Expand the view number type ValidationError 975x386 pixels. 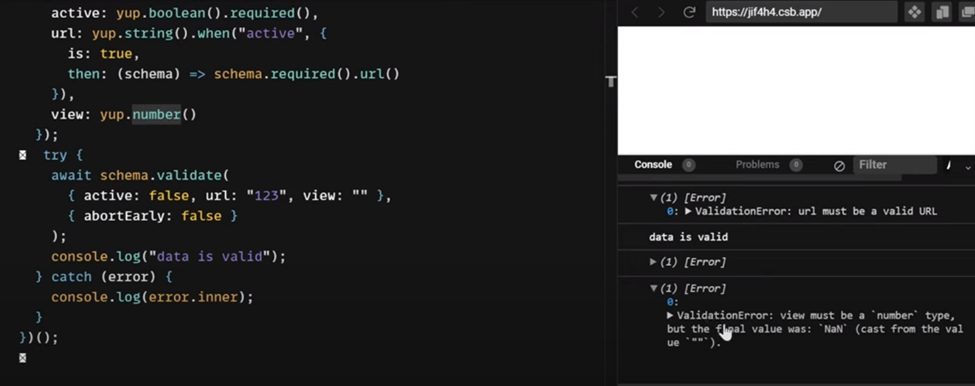coord(670,316)
